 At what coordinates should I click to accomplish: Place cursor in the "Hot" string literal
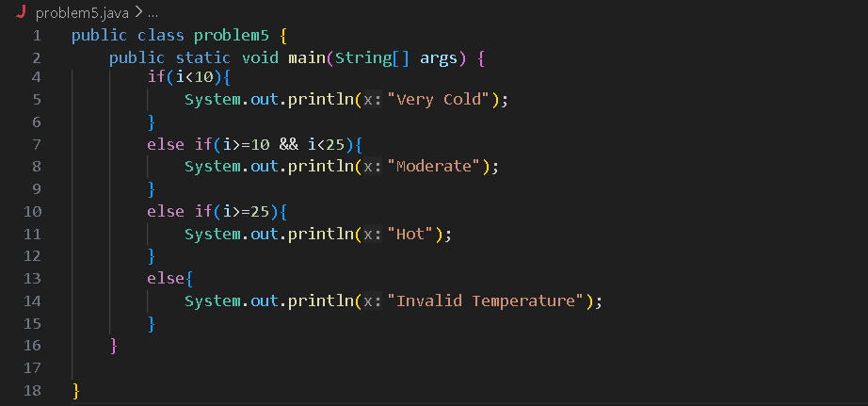[x=414, y=235]
